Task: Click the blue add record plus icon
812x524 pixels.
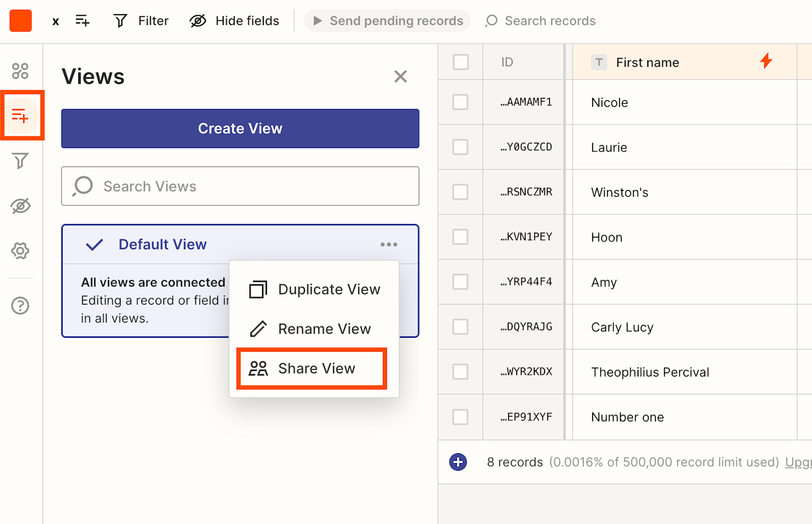Action: pos(458,462)
